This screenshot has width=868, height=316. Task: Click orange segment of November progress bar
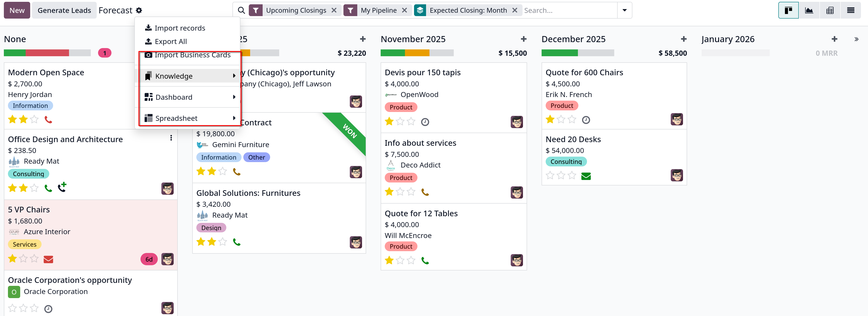[x=417, y=53]
